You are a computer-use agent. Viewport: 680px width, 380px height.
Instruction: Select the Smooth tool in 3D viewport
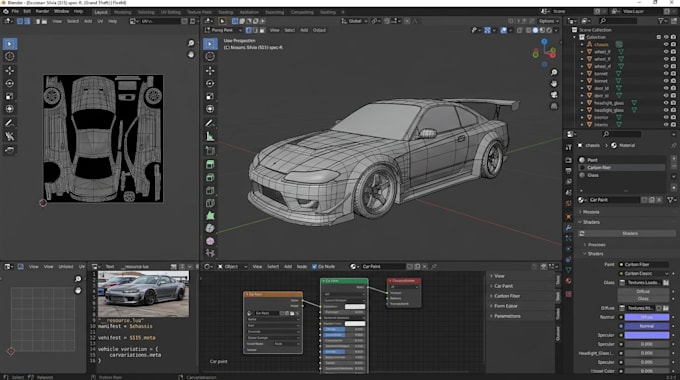[x=210, y=241]
